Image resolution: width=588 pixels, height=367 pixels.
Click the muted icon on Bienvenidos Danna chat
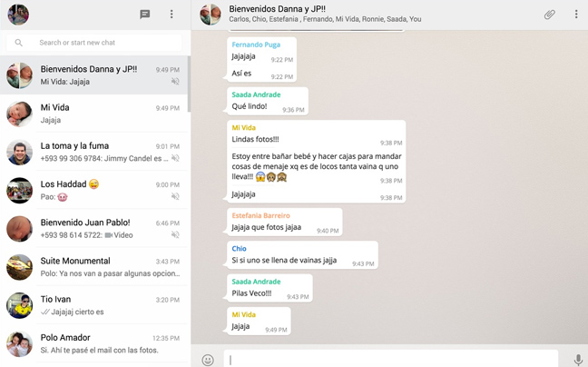(x=175, y=82)
